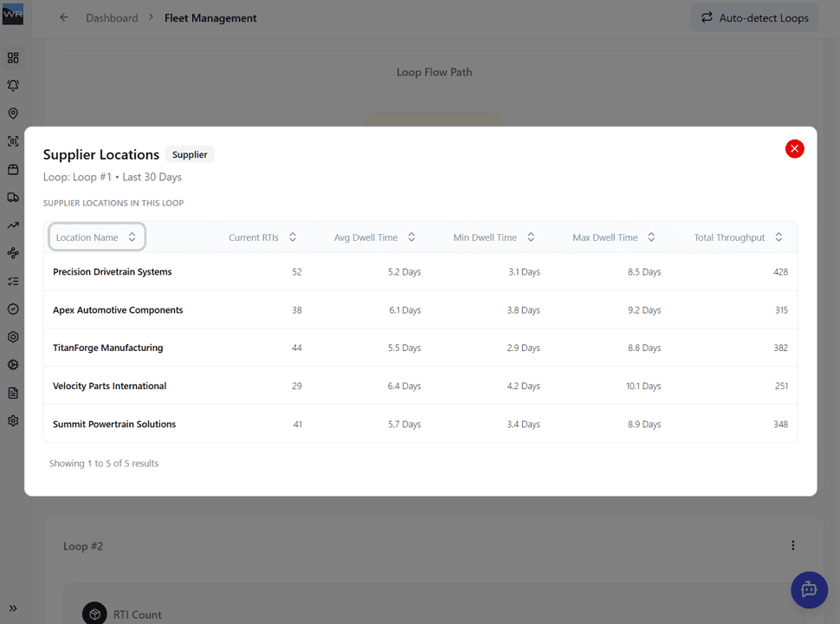Sort by Current RTIs column
This screenshot has height=624, width=840.
pyautogui.click(x=262, y=237)
